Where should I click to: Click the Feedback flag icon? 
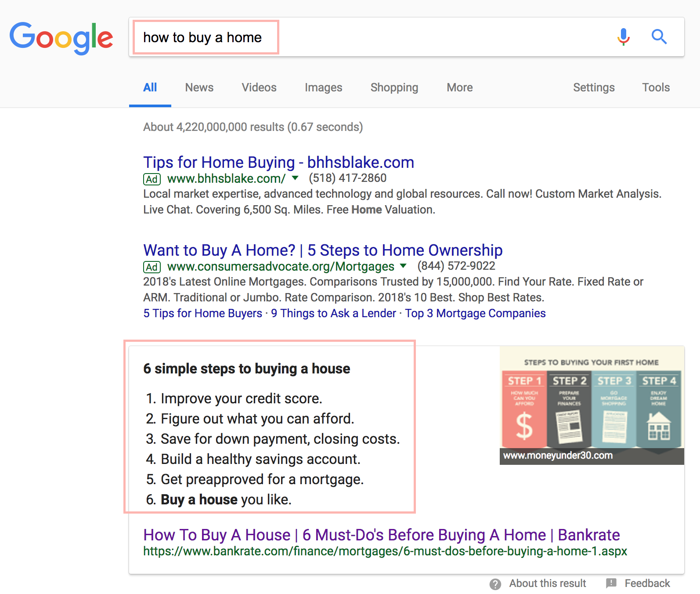611,583
